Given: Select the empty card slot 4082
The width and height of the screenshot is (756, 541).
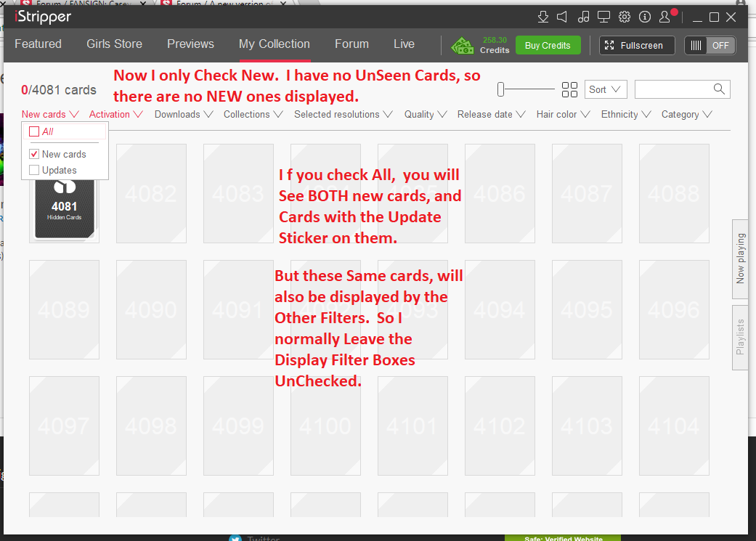Looking at the screenshot, I should click(151, 193).
